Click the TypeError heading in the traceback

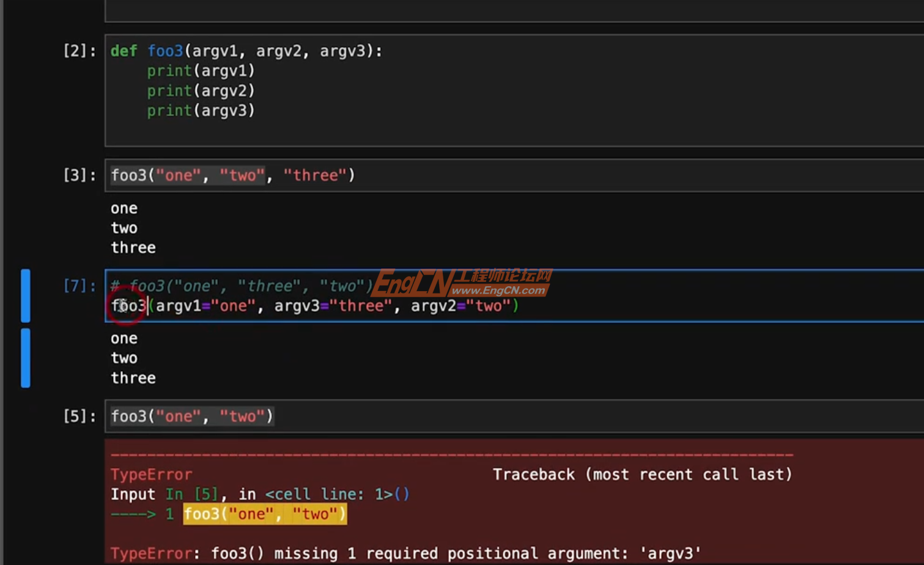pyautogui.click(x=151, y=474)
